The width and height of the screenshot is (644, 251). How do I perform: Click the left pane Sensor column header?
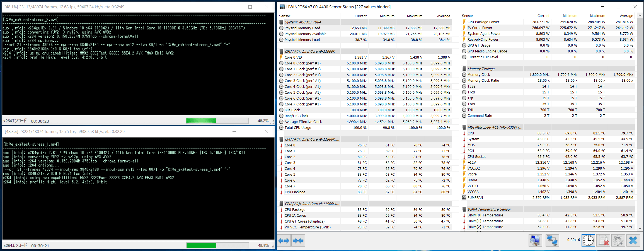[309, 16]
